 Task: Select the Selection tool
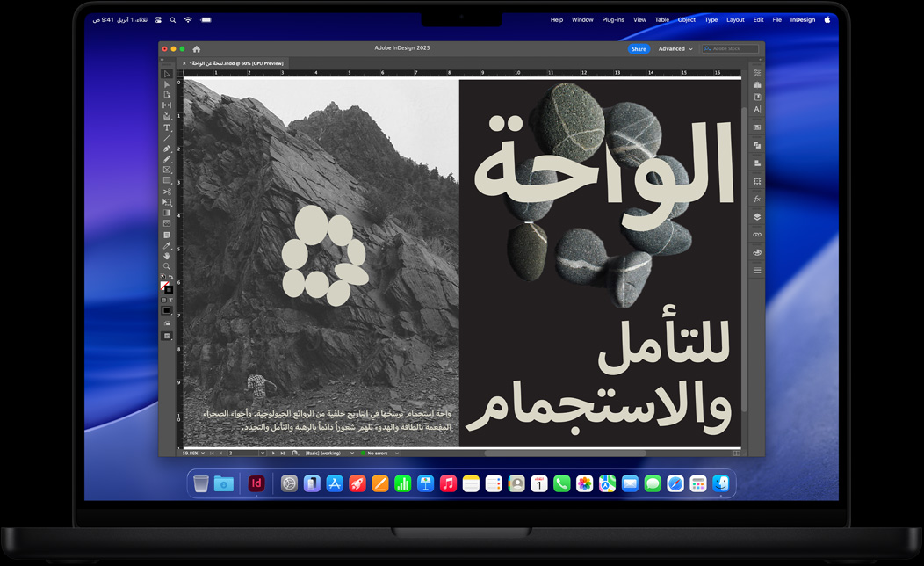tap(166, 74)
